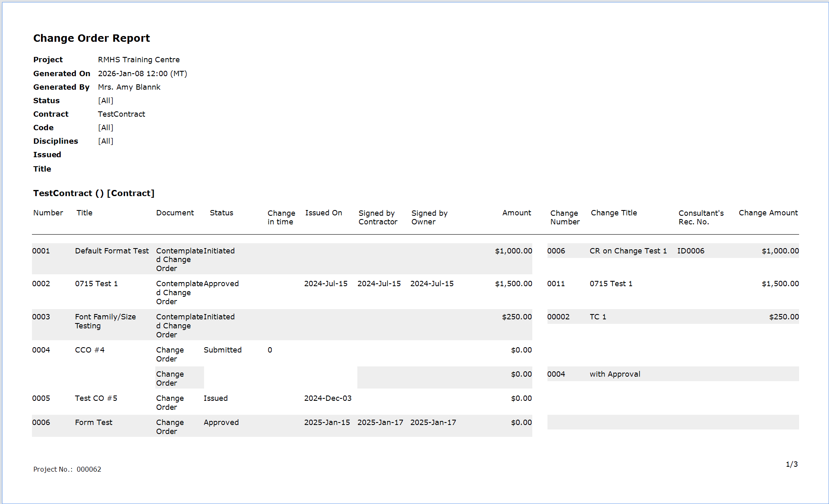
Task: Click the Form Test title
Action: (93, 423)
